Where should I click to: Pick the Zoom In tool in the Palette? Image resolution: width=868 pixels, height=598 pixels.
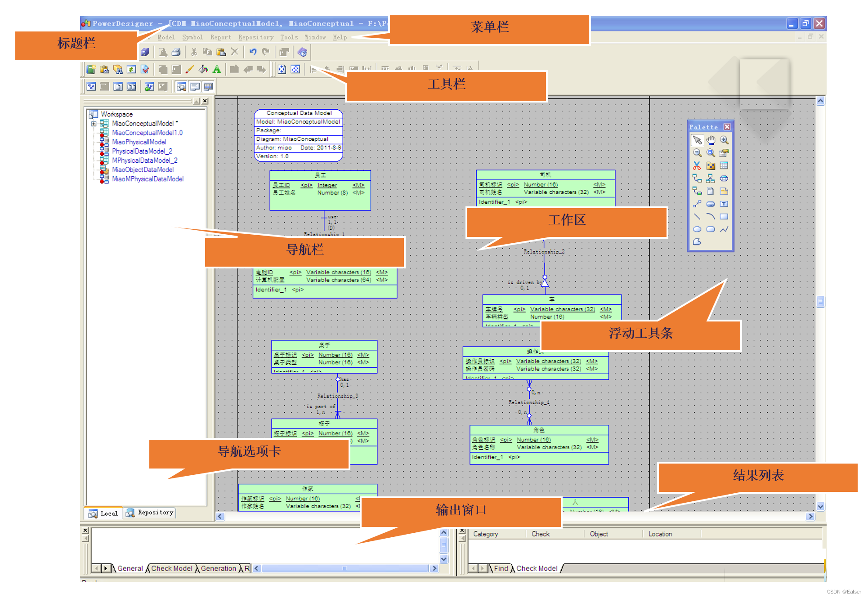click(724, 140)
